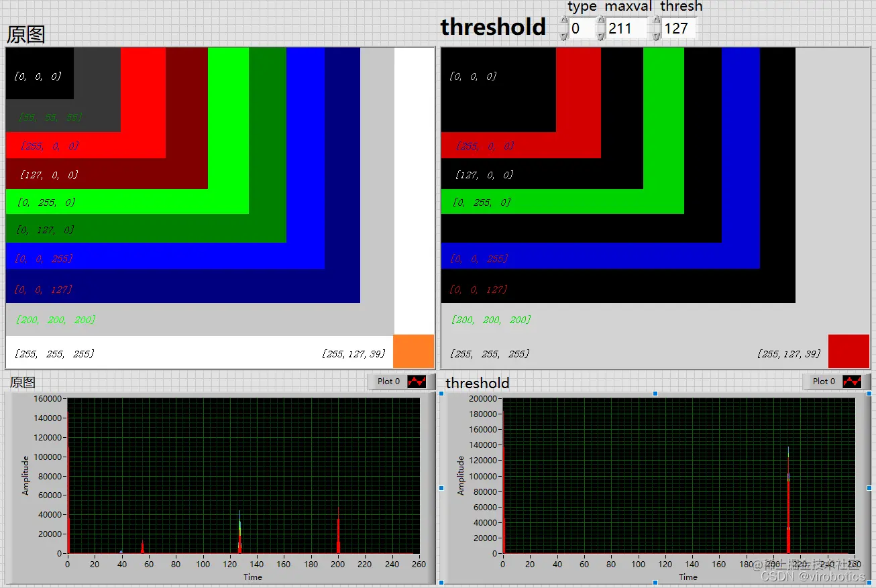Select [255, 0, 0] label in original image
Screen dimensions: 876x588
pyautogui.click(x=50, y=145)
